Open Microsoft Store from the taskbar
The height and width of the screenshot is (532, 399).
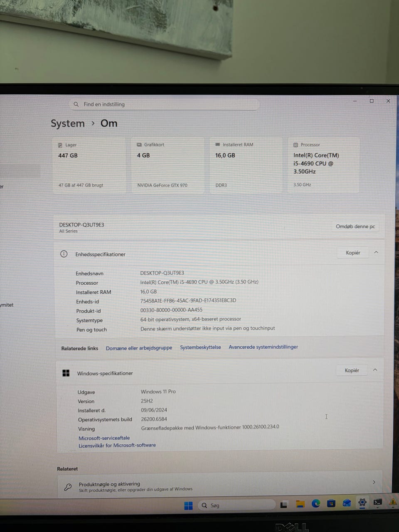tap(331, 503)
